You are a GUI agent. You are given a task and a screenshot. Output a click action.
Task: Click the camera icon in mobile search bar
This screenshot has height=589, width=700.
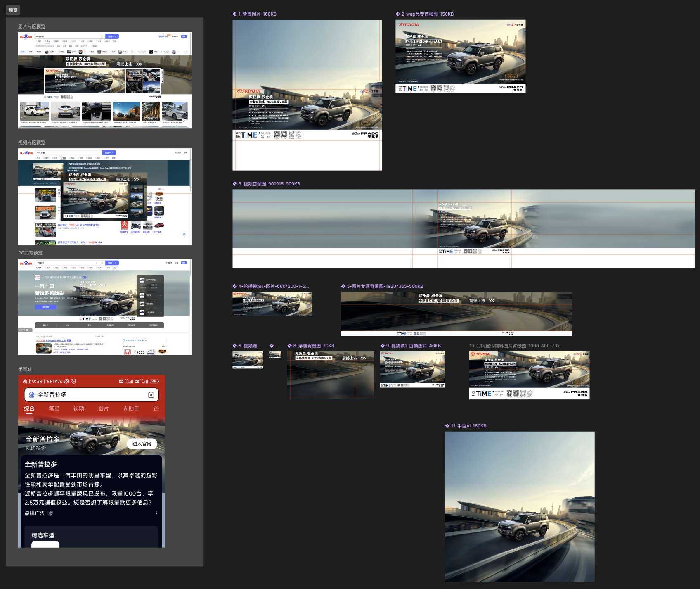tap(151, 395)
